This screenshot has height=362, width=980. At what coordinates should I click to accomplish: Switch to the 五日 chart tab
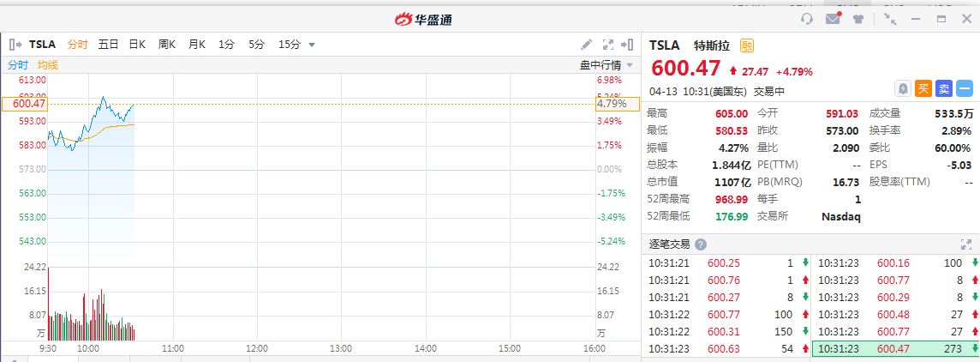(108, 45)
